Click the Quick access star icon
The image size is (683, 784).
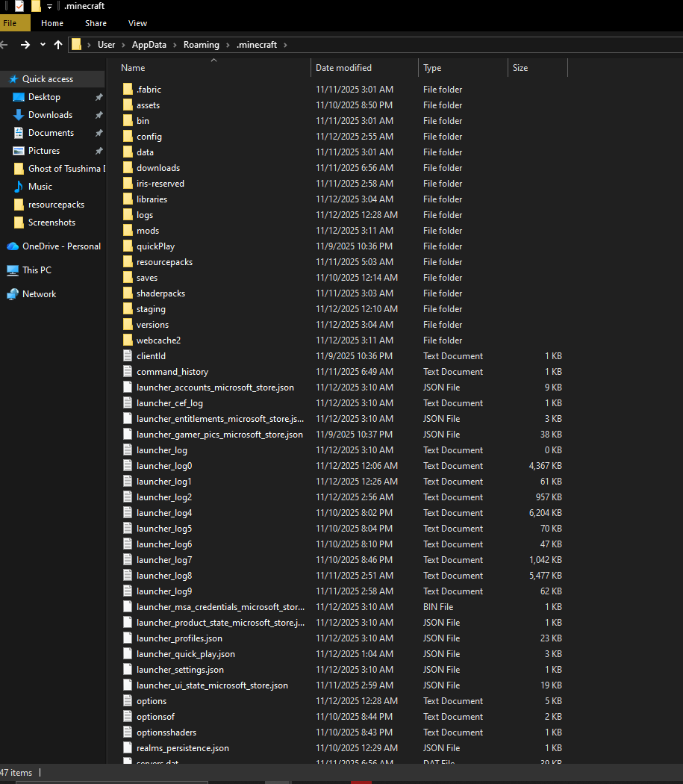point(13,79)
